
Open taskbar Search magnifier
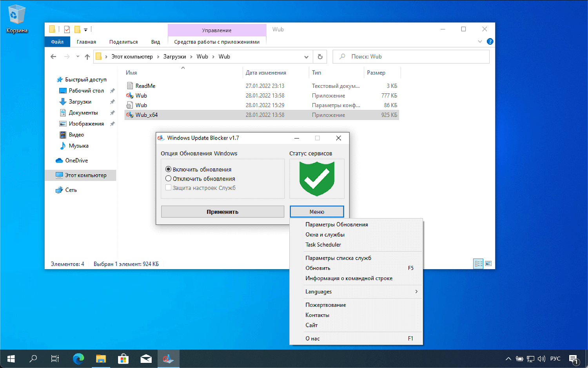point(33,359)
